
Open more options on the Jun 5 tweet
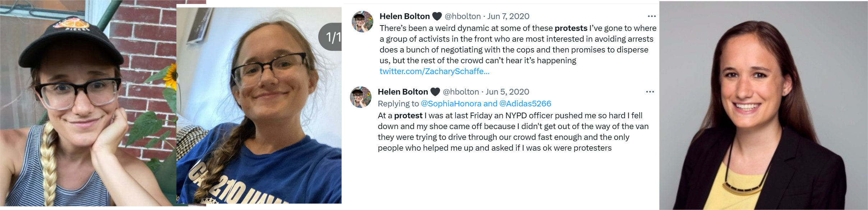click(x=650, y=92)
